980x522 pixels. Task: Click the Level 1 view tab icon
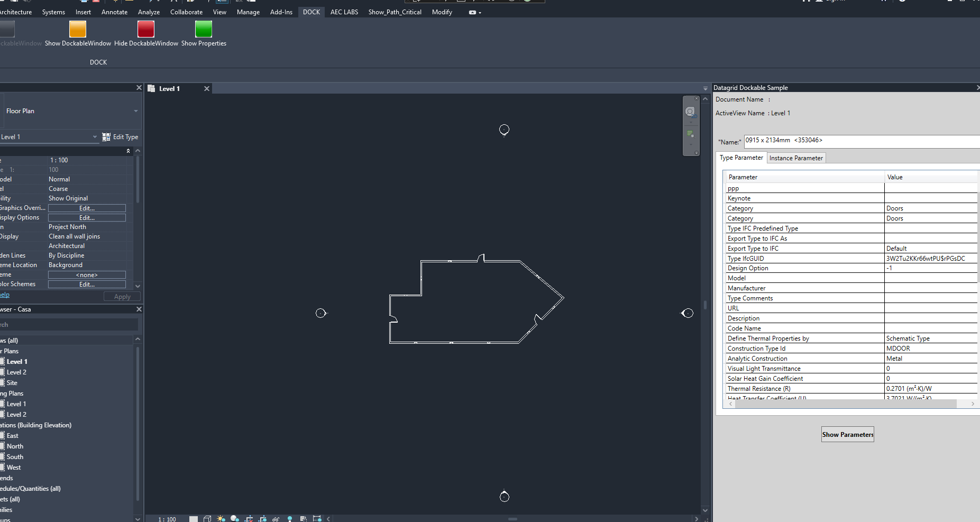151,89
